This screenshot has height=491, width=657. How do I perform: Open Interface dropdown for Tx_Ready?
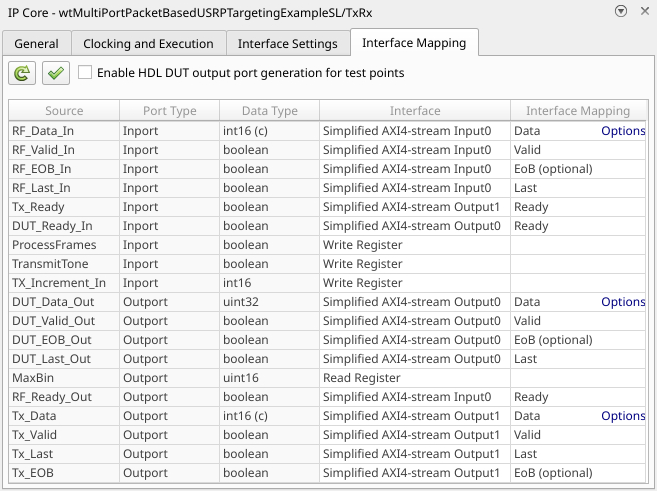415,207
